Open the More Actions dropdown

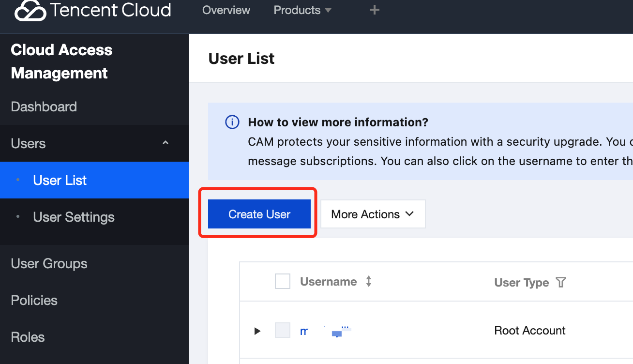click(373, 214)
